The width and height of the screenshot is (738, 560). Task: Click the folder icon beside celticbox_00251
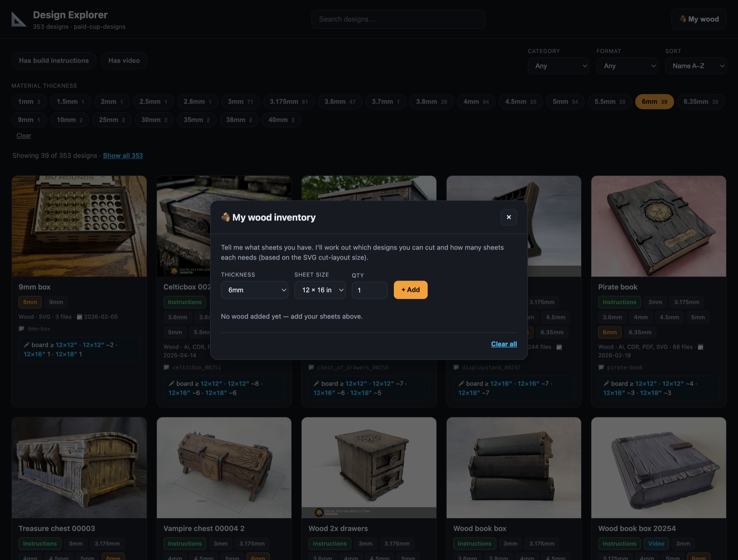click(166, 367)
